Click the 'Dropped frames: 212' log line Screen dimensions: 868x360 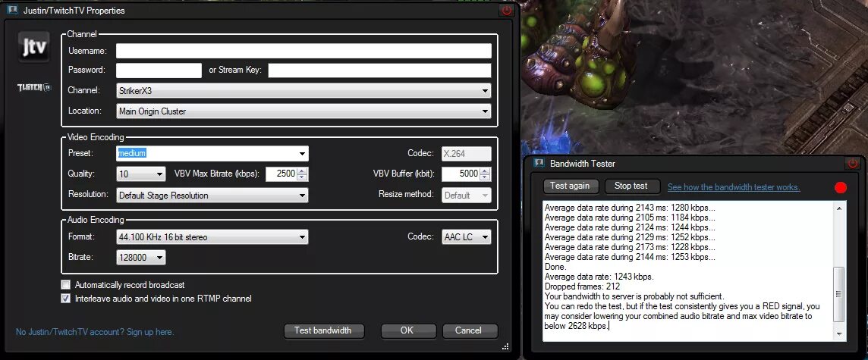[583, 286]
